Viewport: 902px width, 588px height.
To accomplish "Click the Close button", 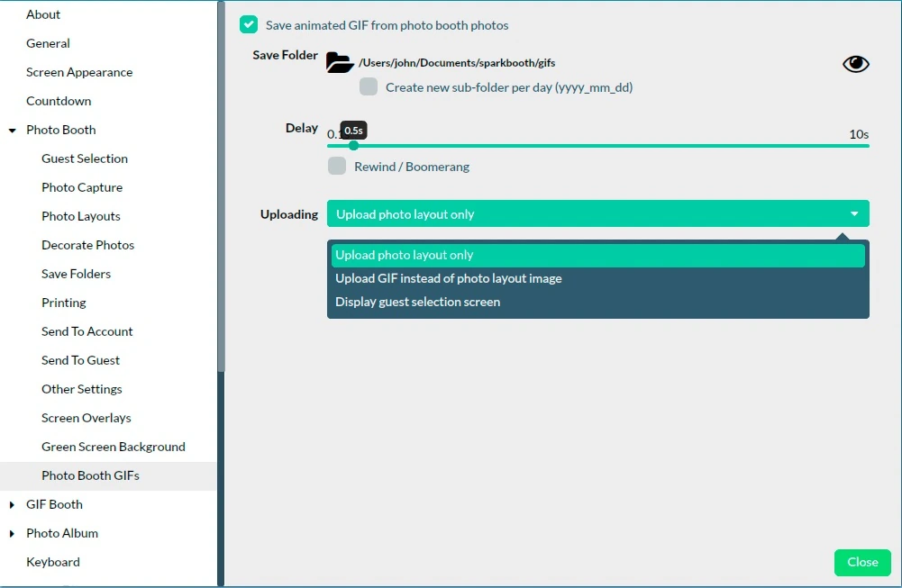I will tap(862, 562).
